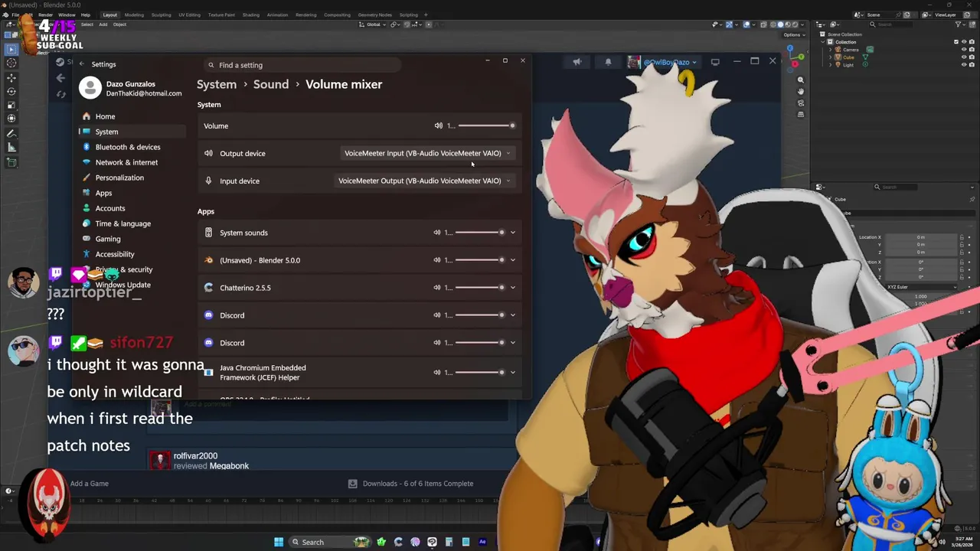Screen dimensions: 980x551
Task: Open Personalization settings page
Action: click(x=132, y=178)
